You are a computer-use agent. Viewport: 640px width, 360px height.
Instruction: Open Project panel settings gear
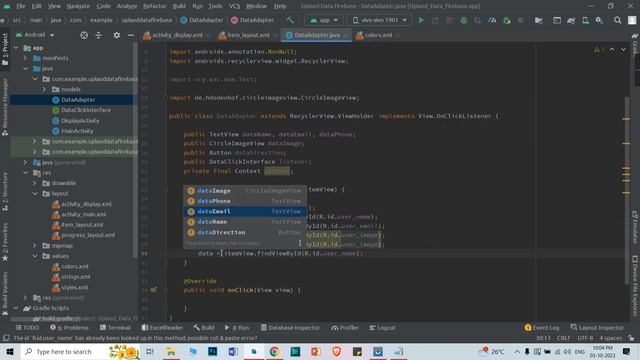tap(117, 35)
